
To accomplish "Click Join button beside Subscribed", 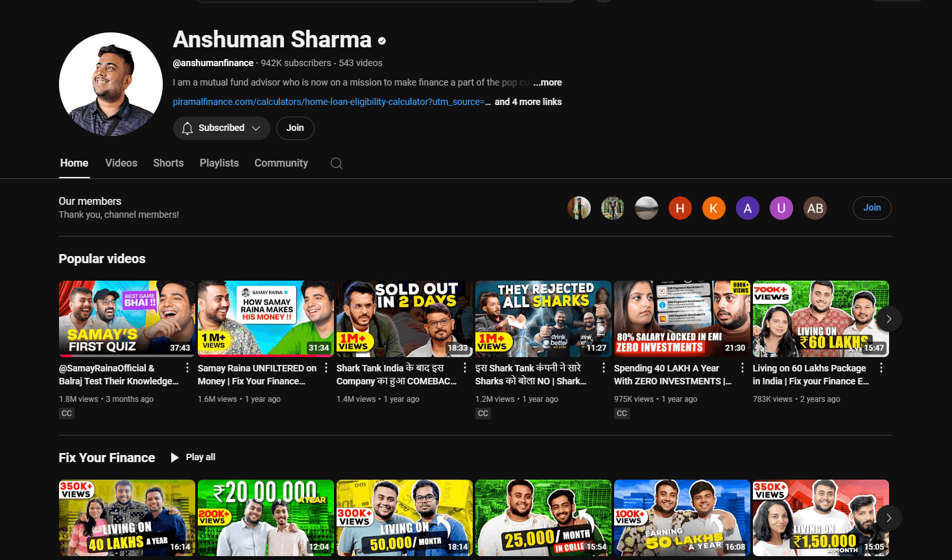I will tap(295, 128).
